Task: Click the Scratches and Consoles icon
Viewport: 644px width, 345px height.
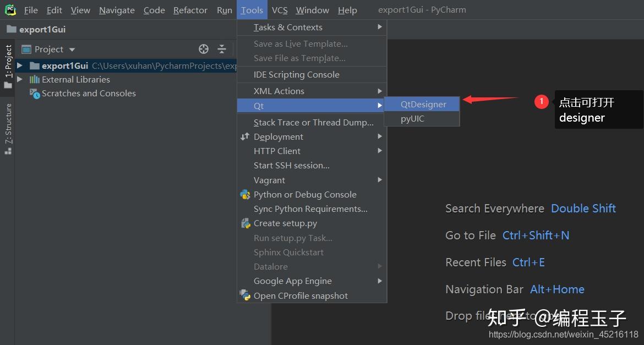Action: point(35,94)
